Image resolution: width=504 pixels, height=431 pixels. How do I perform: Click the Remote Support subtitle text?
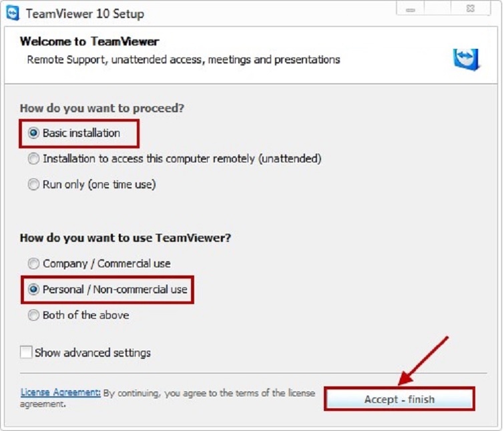(x=183, y=59)
